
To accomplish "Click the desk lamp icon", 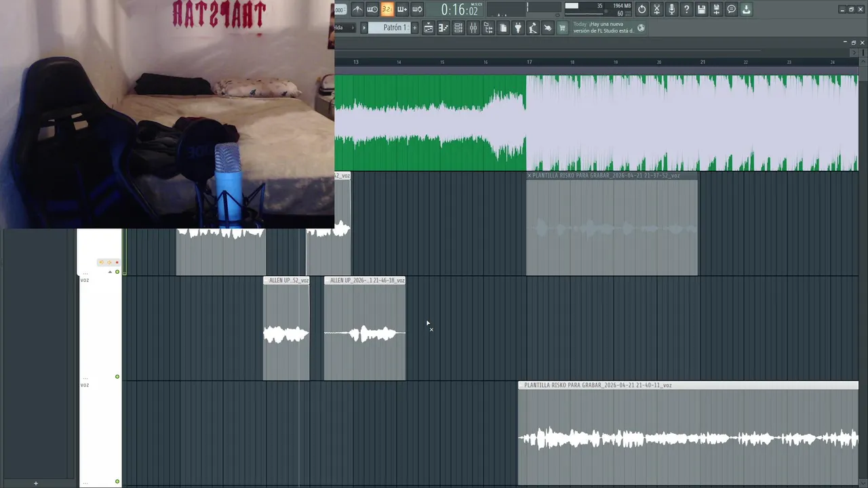I will (533, 28).
